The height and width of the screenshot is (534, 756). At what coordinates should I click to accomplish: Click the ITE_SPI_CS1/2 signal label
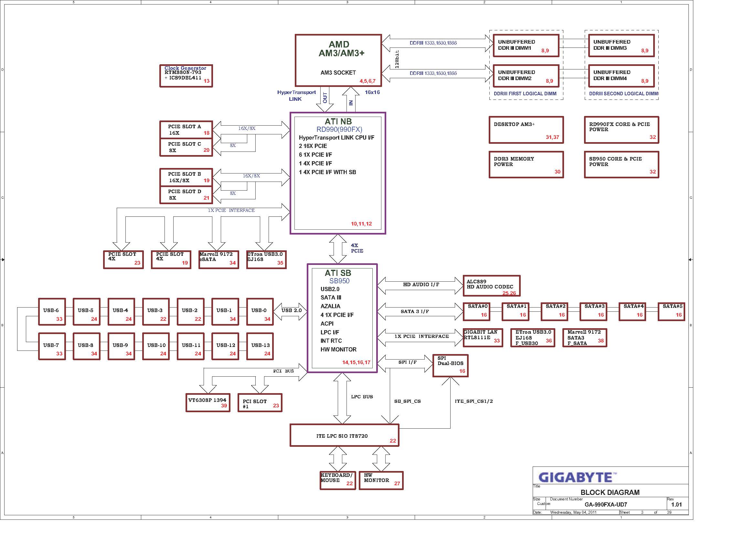474,401
